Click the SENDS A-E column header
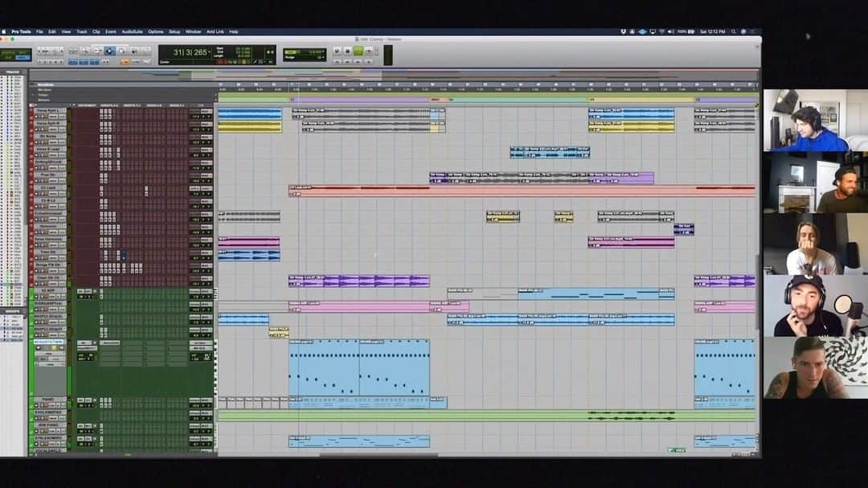 pos(154,105)
